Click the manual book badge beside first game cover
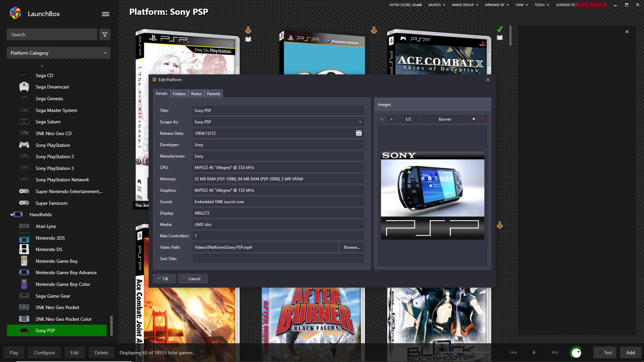The image size is (644, 362). tap(248, 39)
